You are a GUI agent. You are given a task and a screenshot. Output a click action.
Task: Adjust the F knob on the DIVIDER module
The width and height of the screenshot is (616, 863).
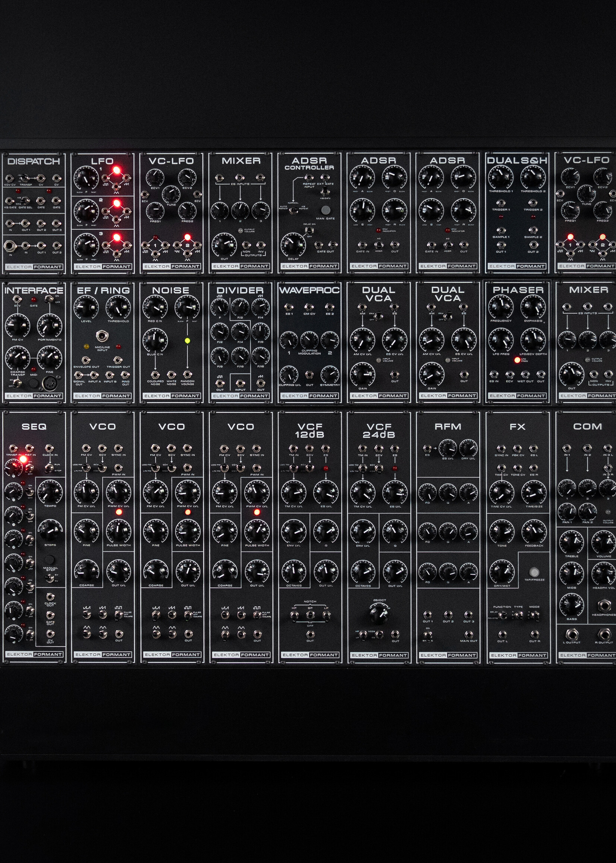220,307
